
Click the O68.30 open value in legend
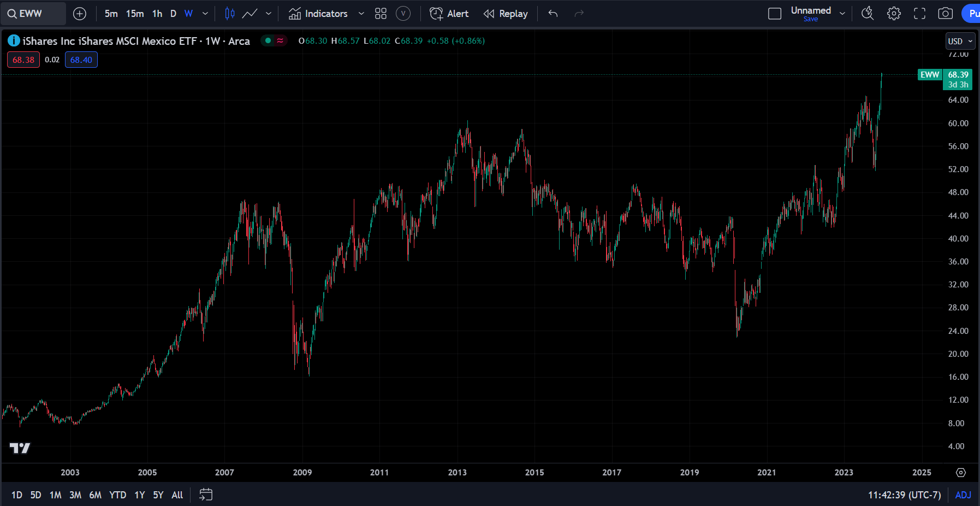tap(313, 41)
